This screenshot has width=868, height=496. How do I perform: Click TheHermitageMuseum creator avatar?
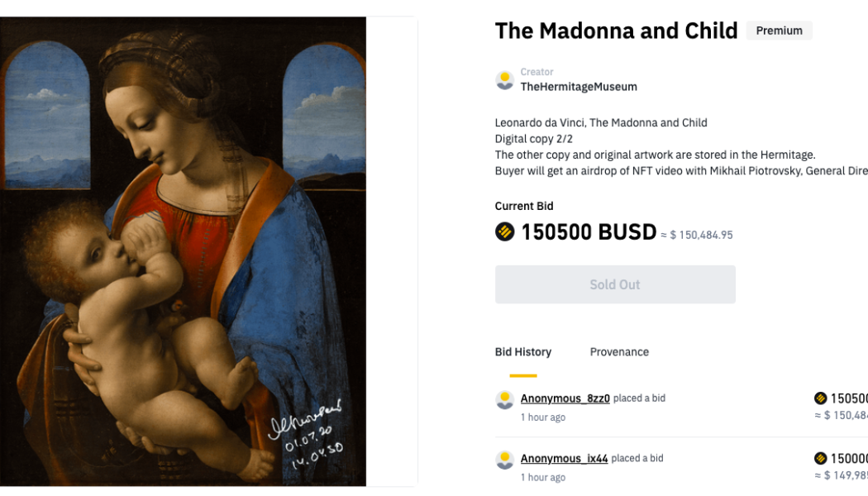tap(504, 79)
